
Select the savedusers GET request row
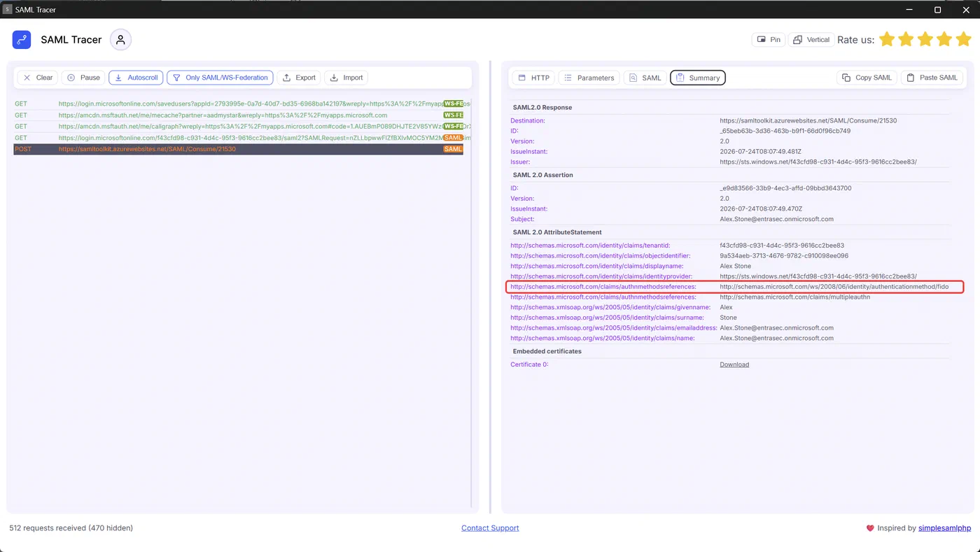[239, 104]
